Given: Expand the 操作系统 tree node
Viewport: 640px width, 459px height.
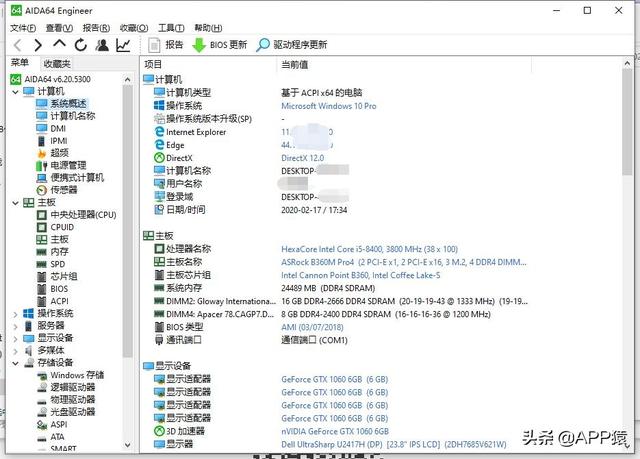Looking at the screenshot, I should (16, 314).
